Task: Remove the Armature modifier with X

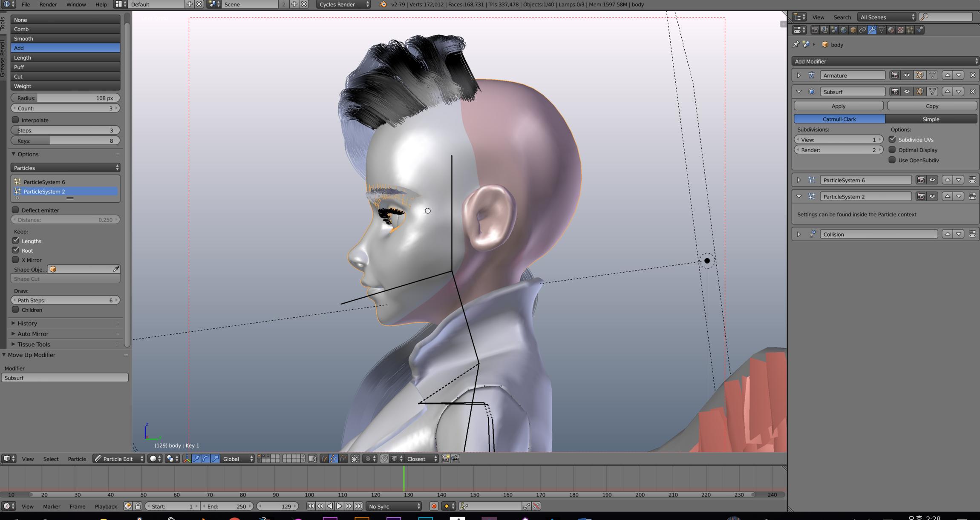Action: (972, 75)
